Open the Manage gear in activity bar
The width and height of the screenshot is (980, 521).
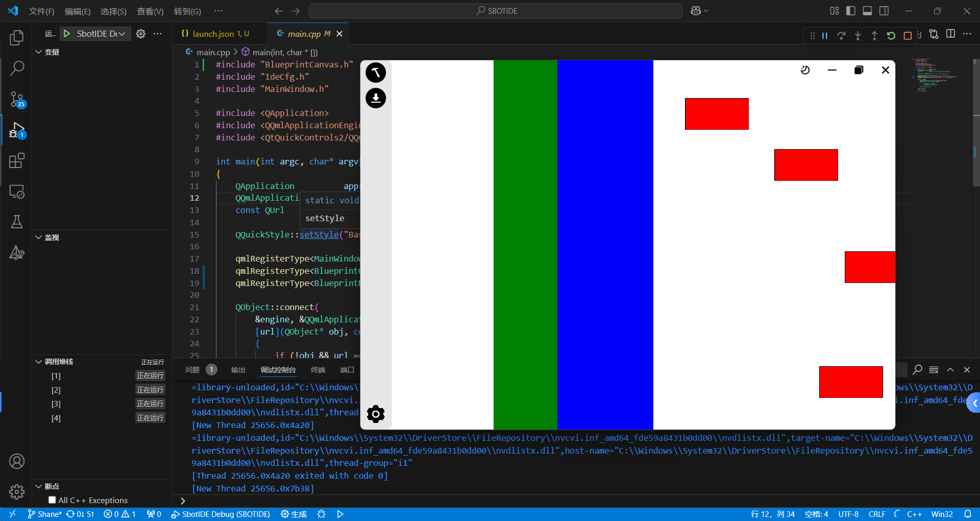(x=17, y=492)
